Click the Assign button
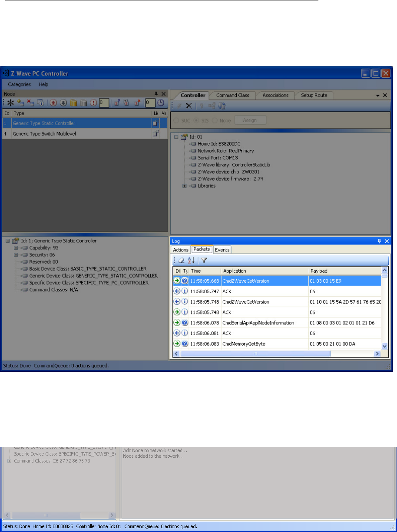The height and width of the screenshot is (532, 397). [x=250, y=120]
